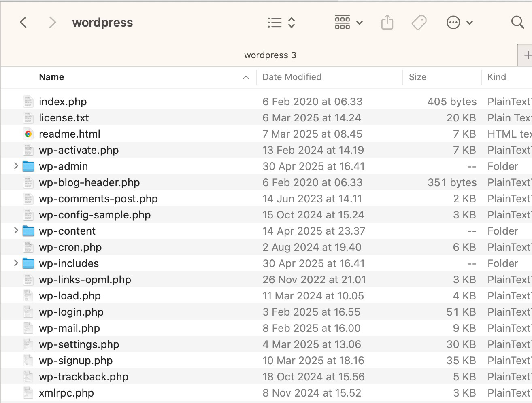Select the wp-comments-post.php file name
Image resolution: width=532 pixels, height=403 pixels.
coord(98,199)
